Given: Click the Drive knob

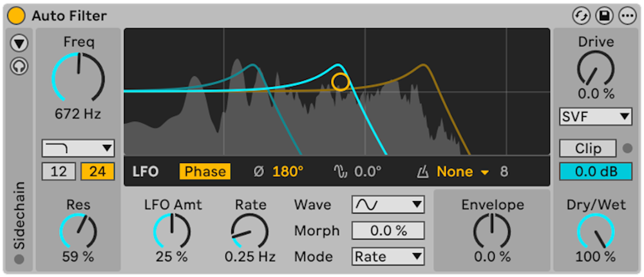Looking at the screenshot, I should [596, 69].
